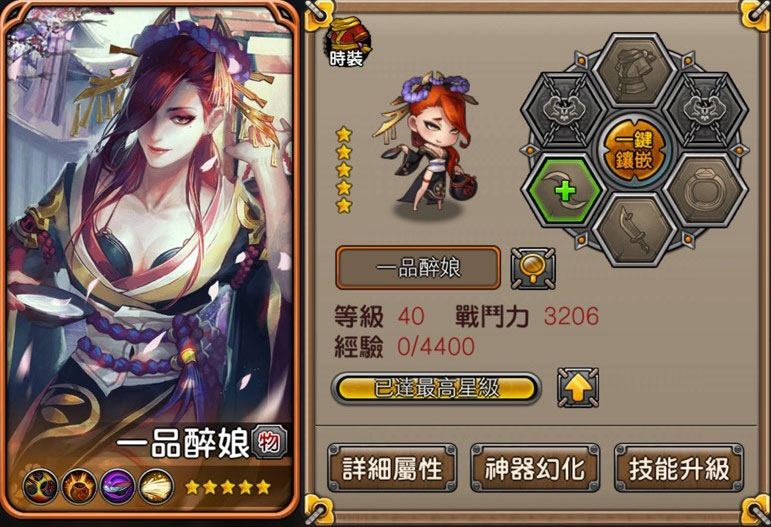Tap the golden fourth skill icon
This screenshot has height=527, width=771.
click(x=156, y=487)
